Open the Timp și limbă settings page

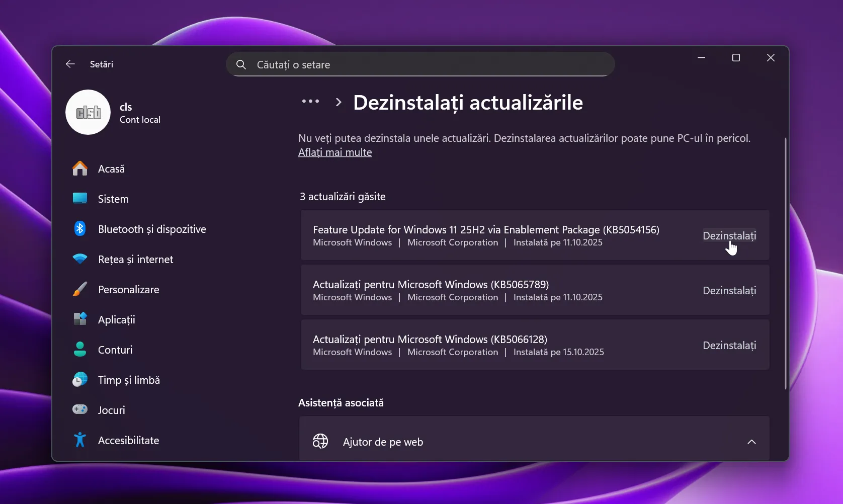coord(129,380)
